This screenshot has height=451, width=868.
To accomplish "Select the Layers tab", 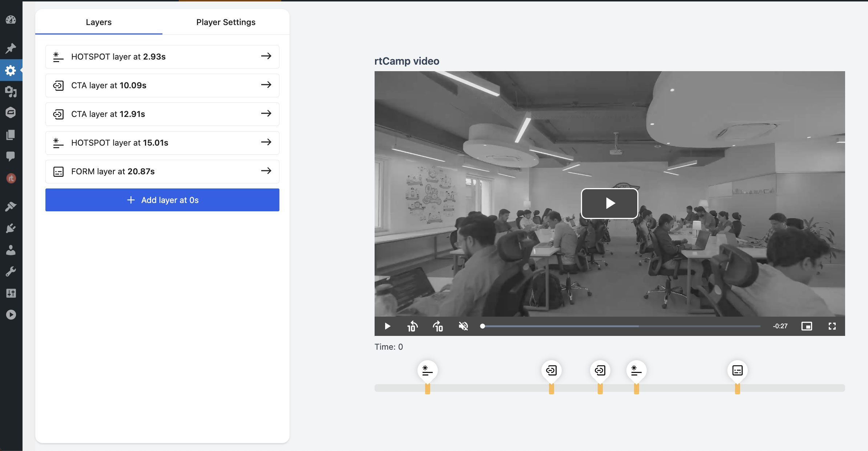I will point(98,22).
